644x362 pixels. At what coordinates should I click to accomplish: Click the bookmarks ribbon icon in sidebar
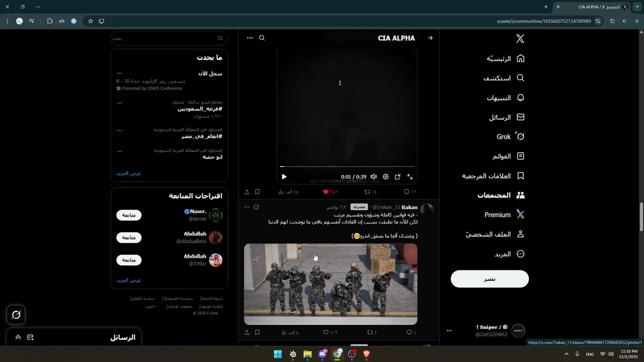521,176
